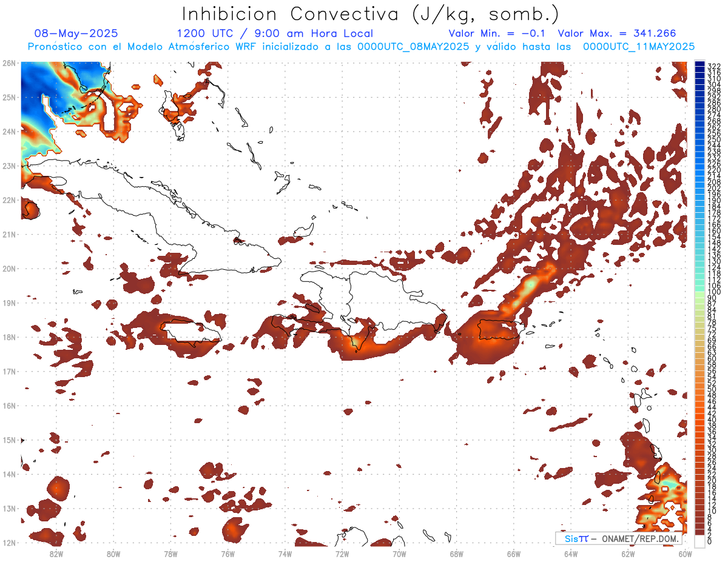Click the title "Inhibicion Convectiva (J/kg, somb.)"

tap(371, 15)
